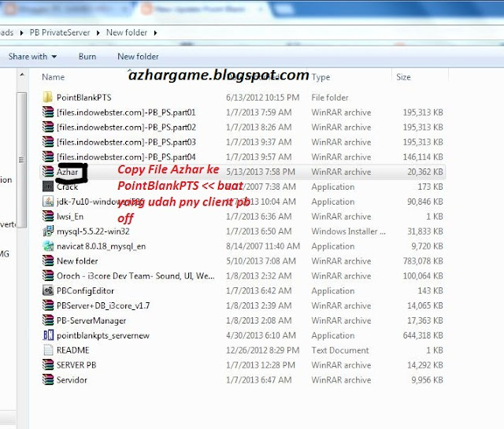Select the file name mysql-5.5.22-win32

pos(93,231)
